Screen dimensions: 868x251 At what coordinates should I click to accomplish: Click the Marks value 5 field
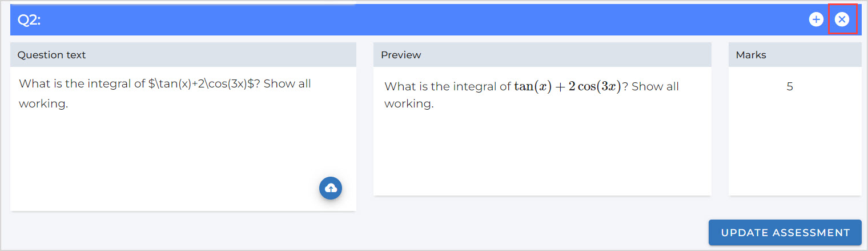[789, 87]
